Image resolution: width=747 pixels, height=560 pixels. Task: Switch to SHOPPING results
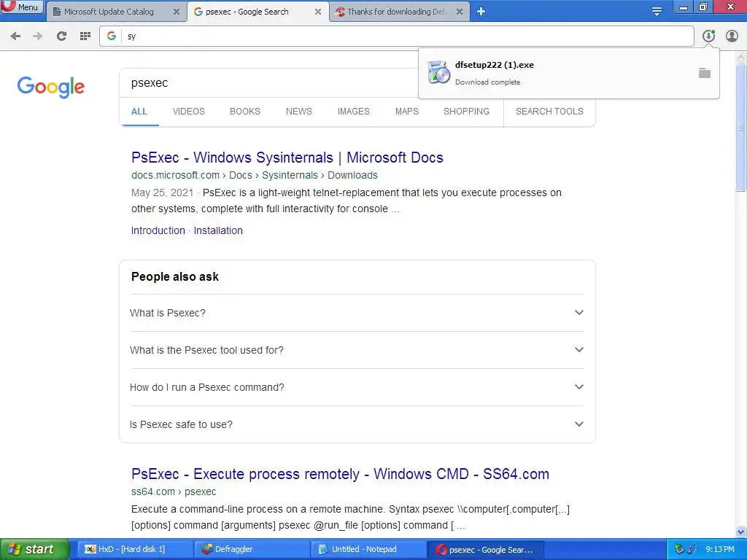coord(466,112)
